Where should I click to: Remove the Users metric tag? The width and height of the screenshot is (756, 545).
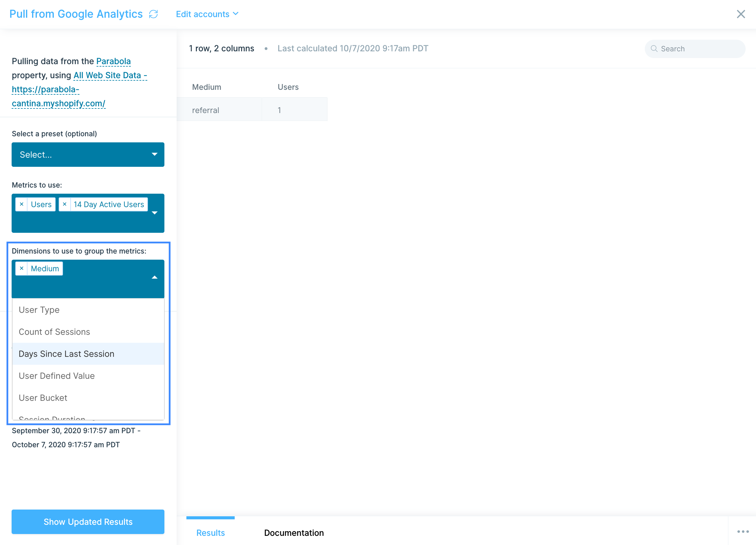(x=22, y=204)
